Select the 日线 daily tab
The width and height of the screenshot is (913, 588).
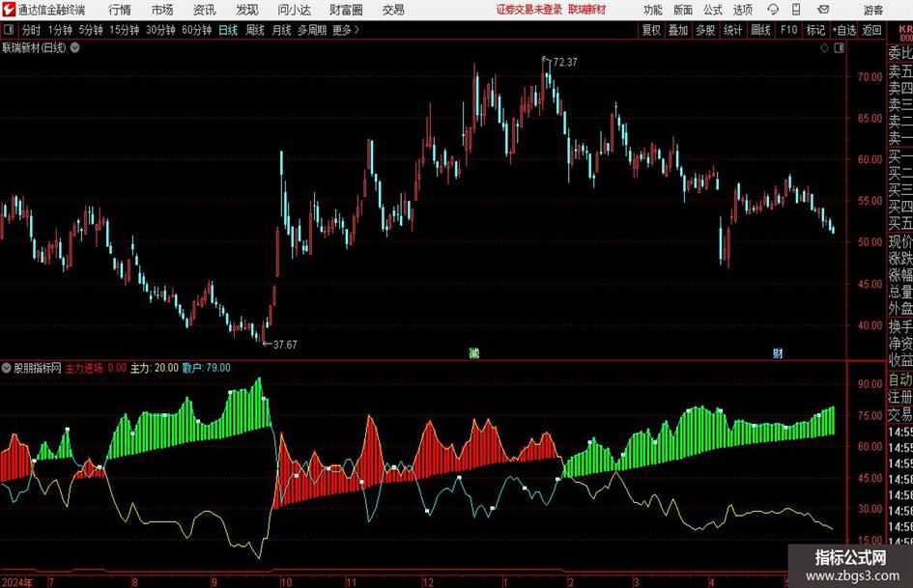coord(228,30)
